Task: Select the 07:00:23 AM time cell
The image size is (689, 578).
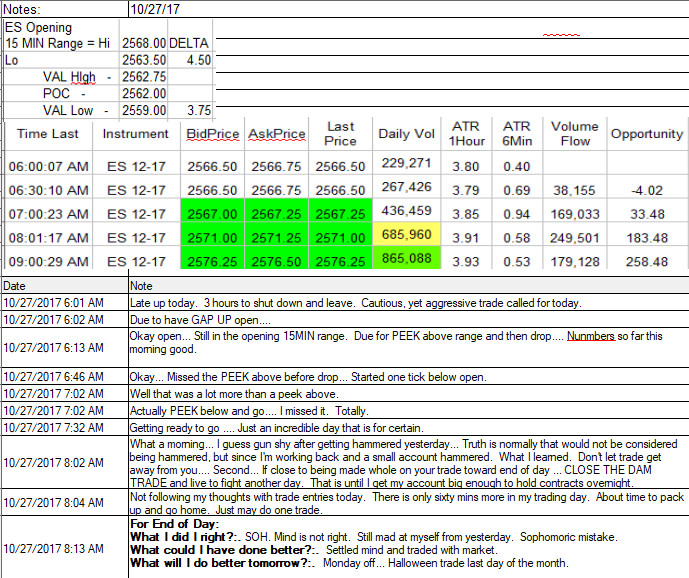Action: point(48,214)
